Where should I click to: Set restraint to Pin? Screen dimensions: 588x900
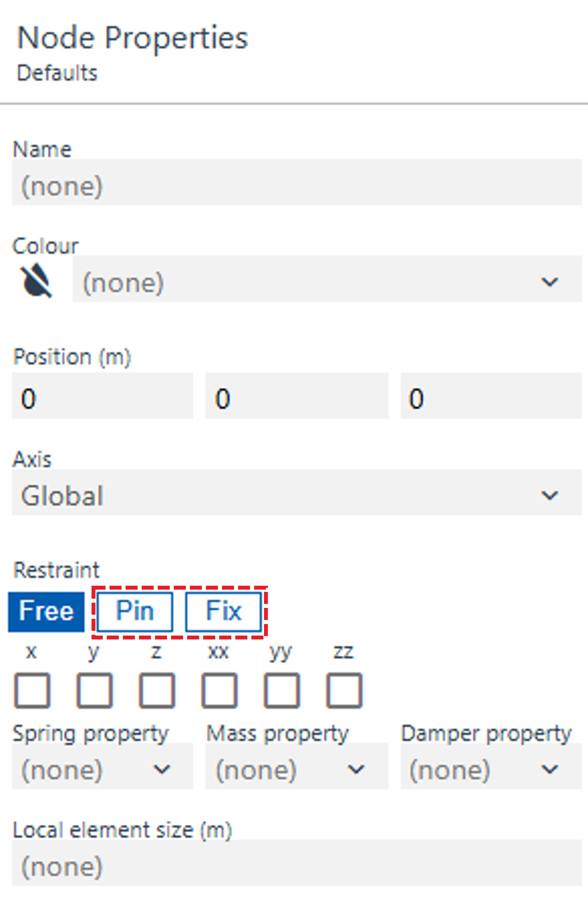tap(135, 611)
